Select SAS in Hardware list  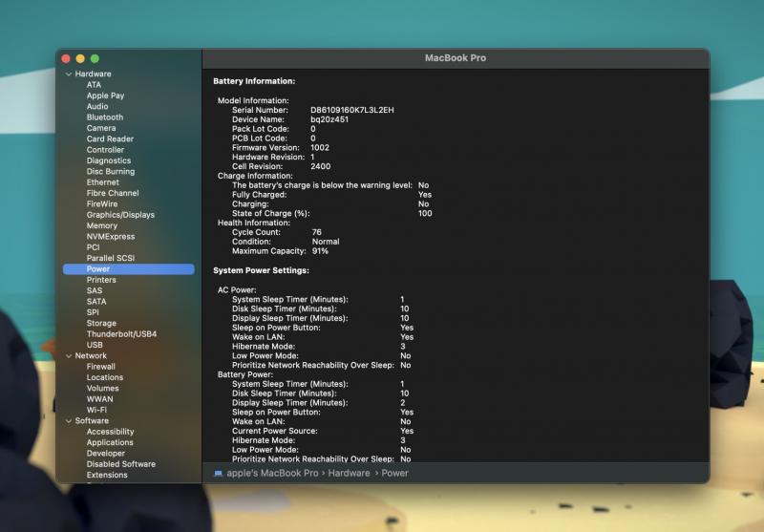[95, 291]
